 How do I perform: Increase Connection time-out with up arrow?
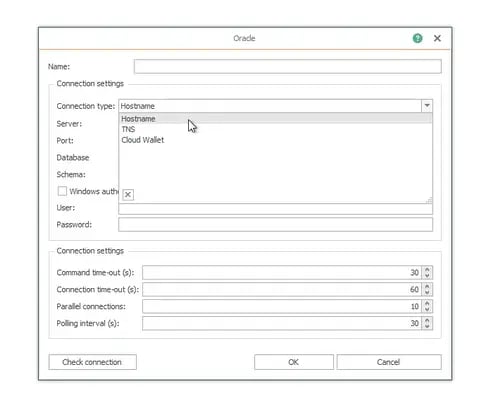click(427, 286)
